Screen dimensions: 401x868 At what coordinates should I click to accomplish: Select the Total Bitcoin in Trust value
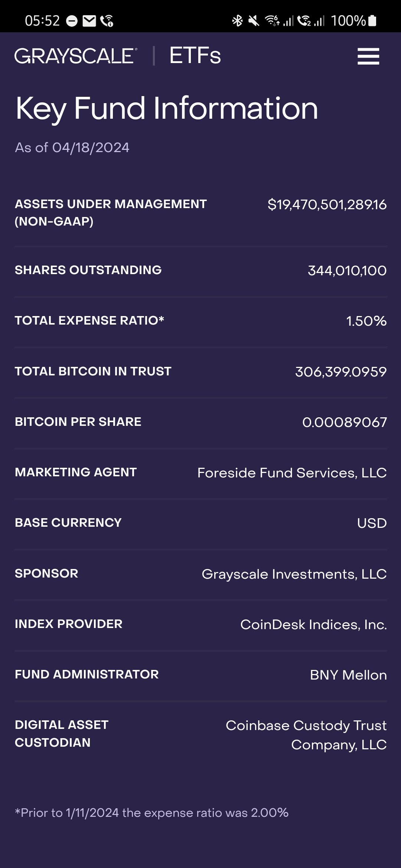[x=340, y=372]
